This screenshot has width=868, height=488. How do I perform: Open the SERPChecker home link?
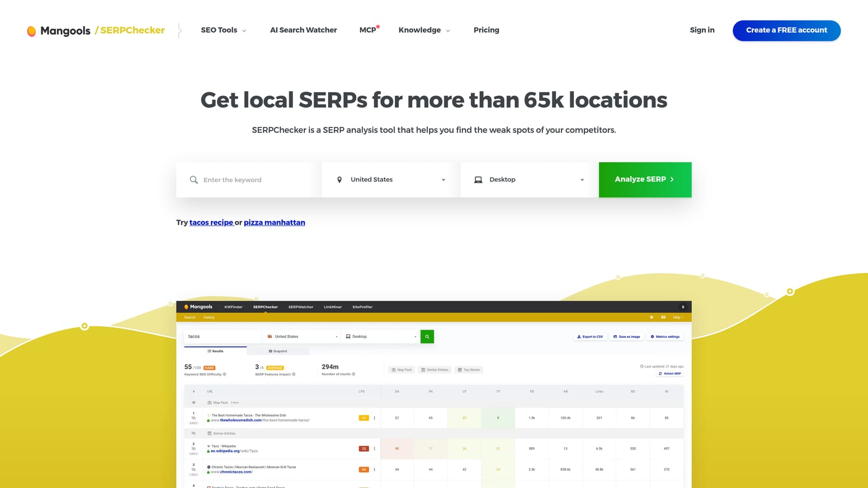point(130,30)
